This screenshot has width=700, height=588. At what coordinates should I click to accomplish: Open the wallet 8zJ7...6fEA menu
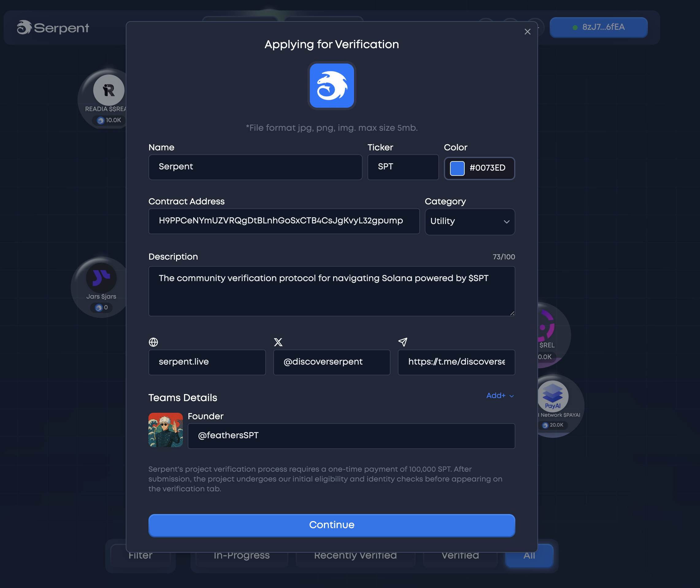coord(598,27)
